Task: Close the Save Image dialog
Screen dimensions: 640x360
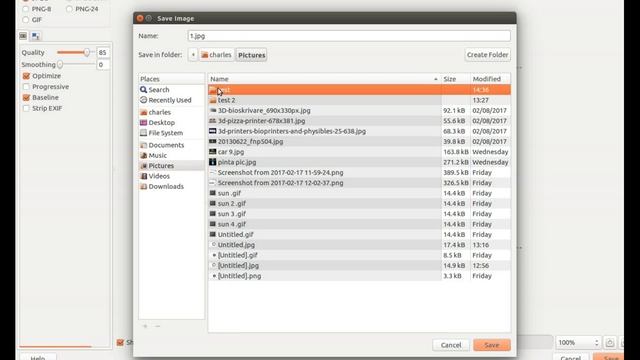Action: [x=140, y=18]
